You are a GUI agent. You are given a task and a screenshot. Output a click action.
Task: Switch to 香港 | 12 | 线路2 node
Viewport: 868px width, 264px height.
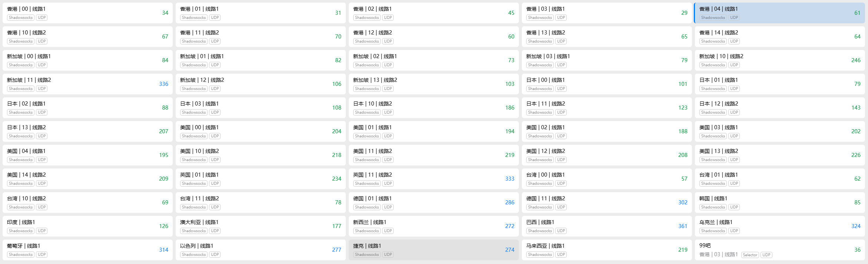pyautogui.click(x=434, y=37)
